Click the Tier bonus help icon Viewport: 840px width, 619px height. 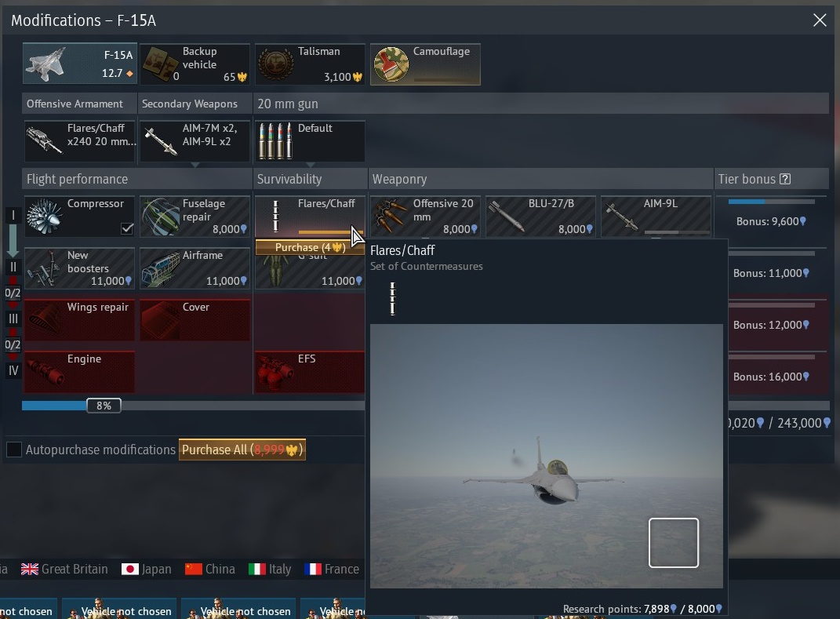[x=785, y=179]
